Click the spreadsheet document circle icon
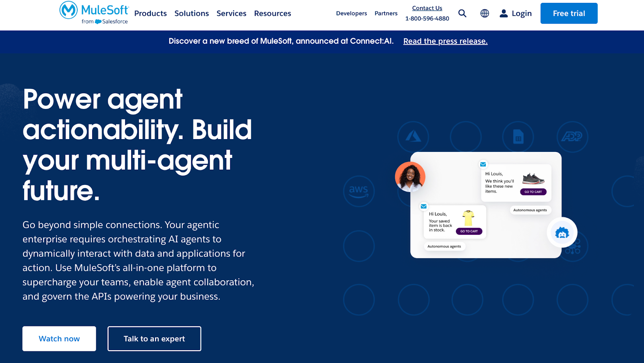Viewport: 644px width, 363px height. pos(518,137)
